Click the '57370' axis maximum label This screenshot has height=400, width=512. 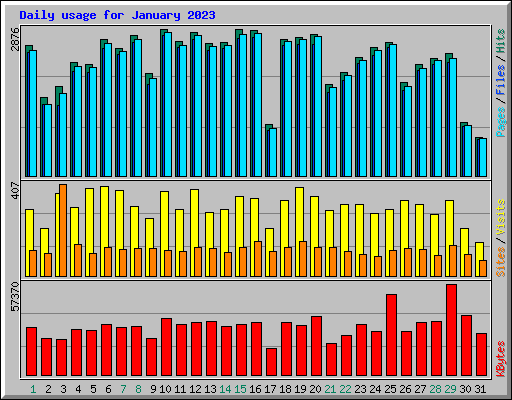15,296
